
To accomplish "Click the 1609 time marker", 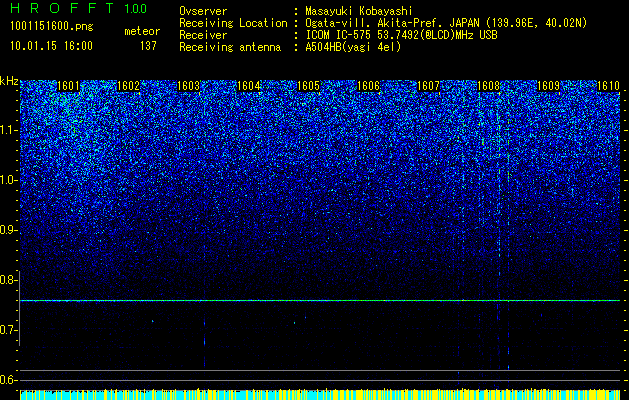I will point(548,86).
